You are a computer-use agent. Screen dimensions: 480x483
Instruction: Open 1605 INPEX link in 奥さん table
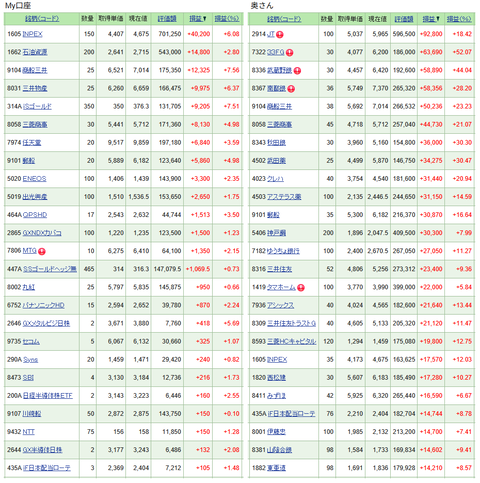277,360
